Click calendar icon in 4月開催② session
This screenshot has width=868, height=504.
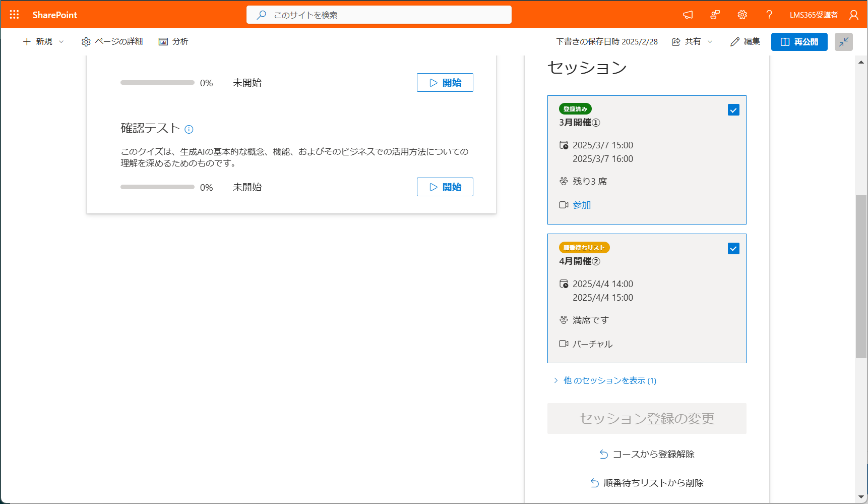point(564,284)
